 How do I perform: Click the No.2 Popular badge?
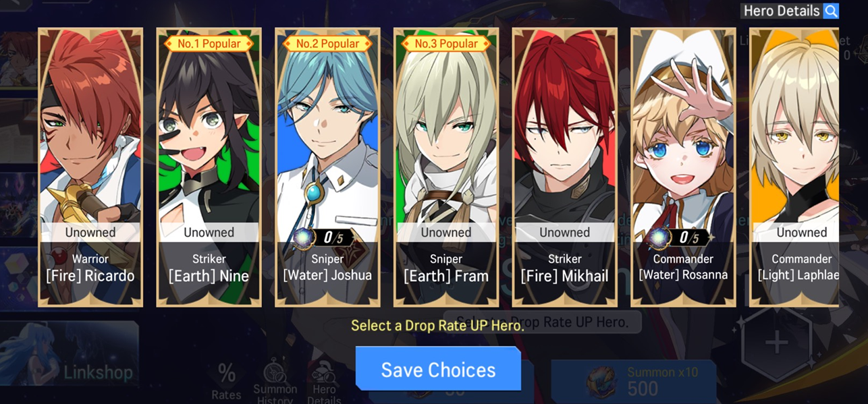tap(327, 44)
